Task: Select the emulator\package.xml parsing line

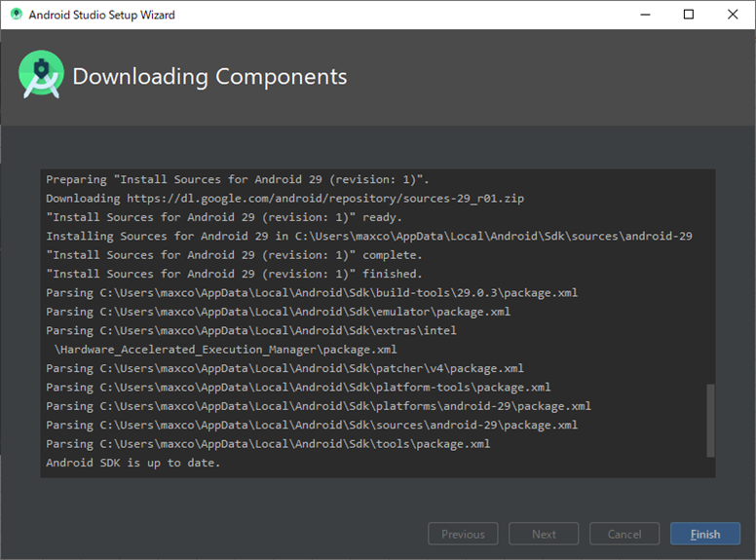Action: click(x=279, y=312)
